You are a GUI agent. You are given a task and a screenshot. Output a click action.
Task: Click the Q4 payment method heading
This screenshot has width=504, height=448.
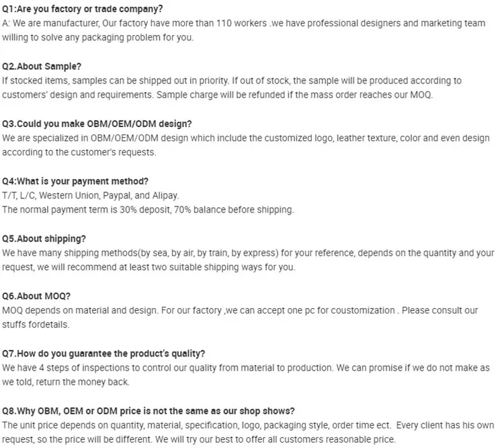coord(75,181)
